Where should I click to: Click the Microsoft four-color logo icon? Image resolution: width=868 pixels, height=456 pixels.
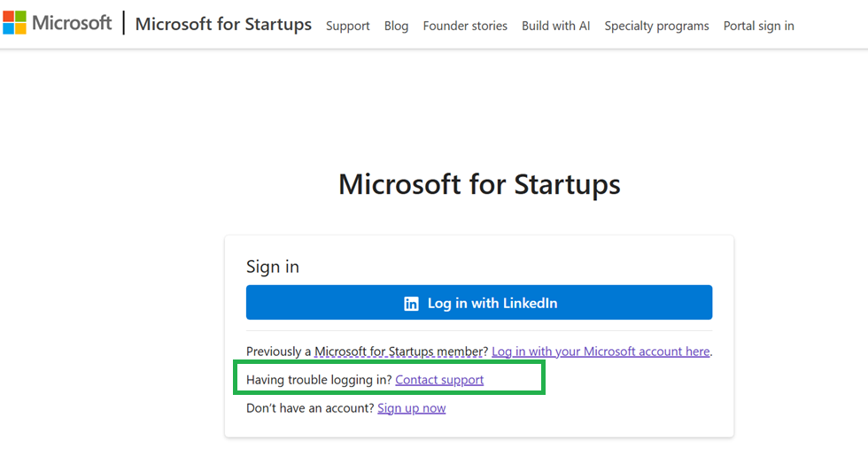tap(14, 23)
